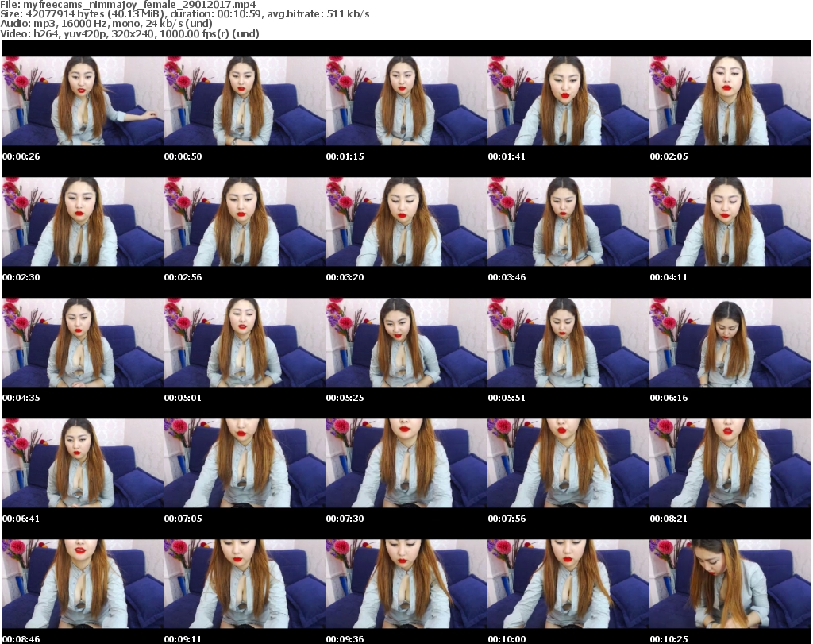Click the File name line in the header

click(x=128, y=5)
